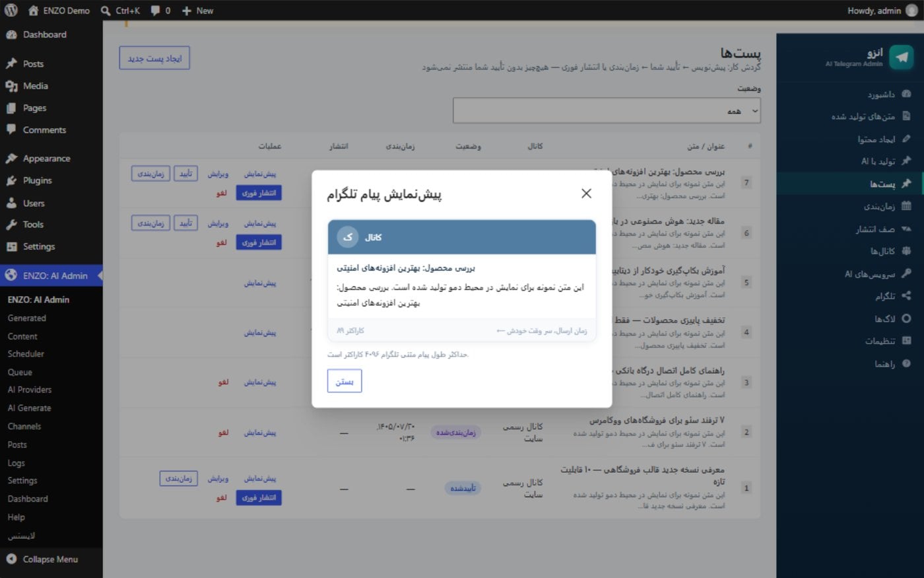Click the key icon beside سرویس‌های AI

(906, 273)
